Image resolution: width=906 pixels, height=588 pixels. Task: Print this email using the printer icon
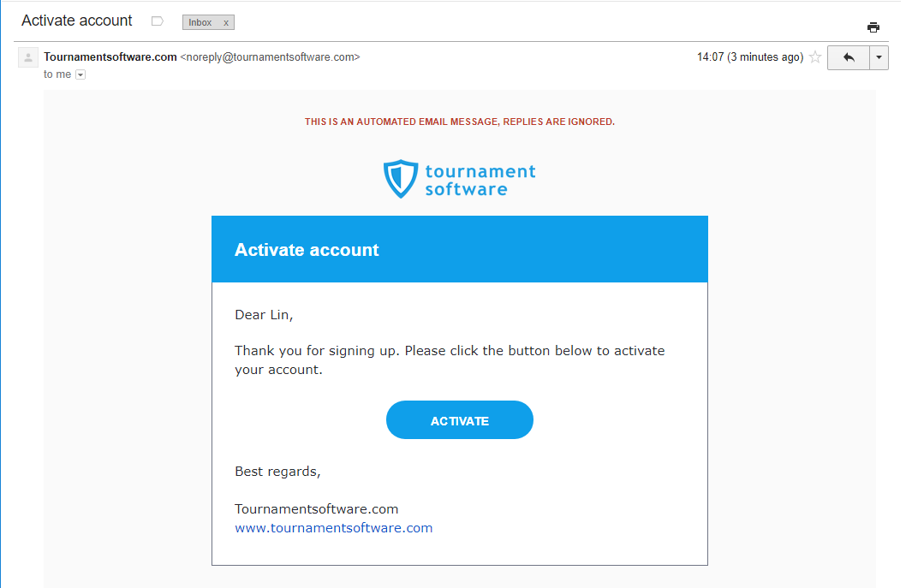click(x=873, y=27)
